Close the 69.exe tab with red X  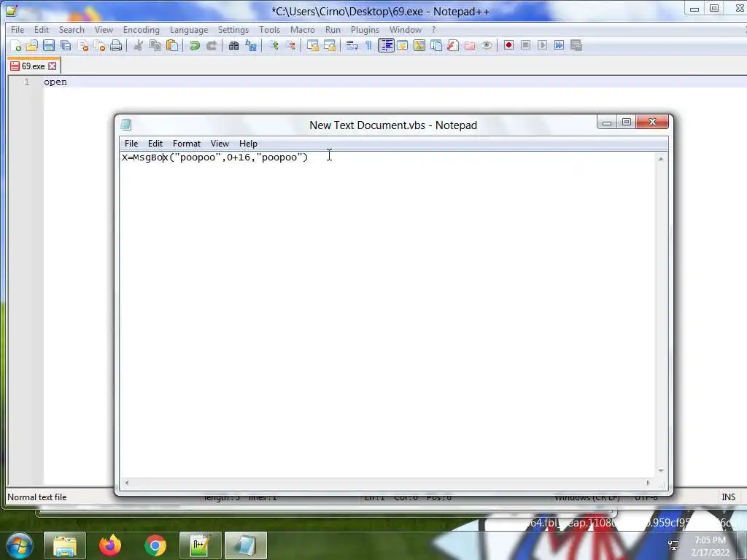coord(53,66)
